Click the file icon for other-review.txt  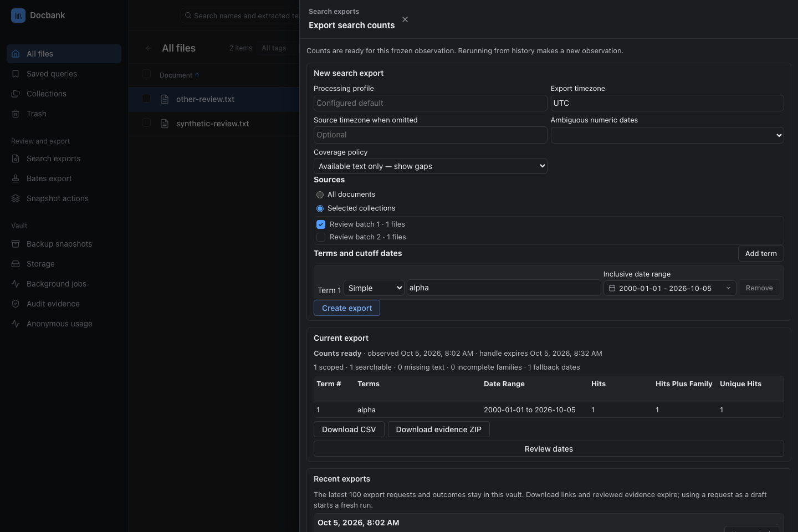coord(165,99)
